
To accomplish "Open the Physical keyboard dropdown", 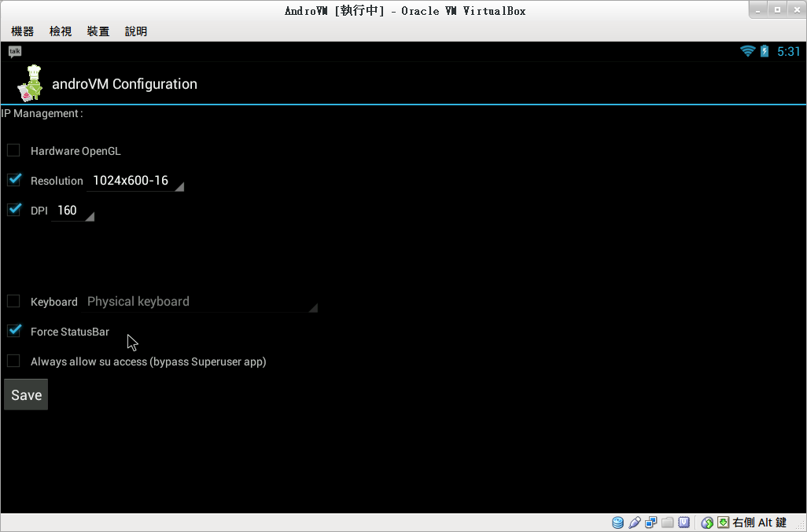I will 199,303.
